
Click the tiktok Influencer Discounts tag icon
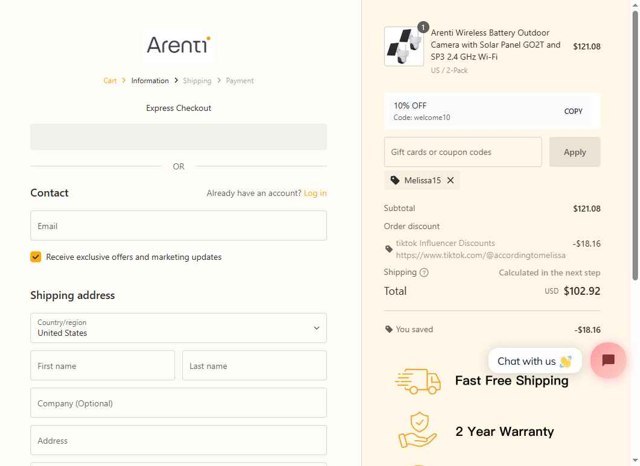(x=389, y=249)
